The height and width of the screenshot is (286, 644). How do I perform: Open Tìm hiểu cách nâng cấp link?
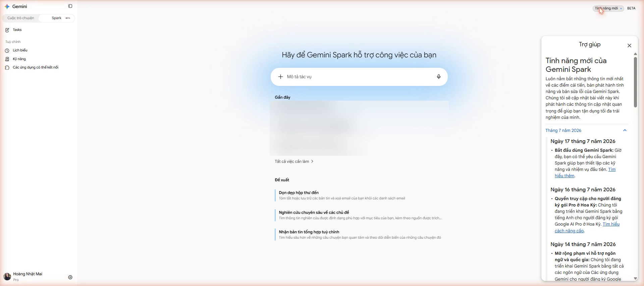(x=587, y=228)
